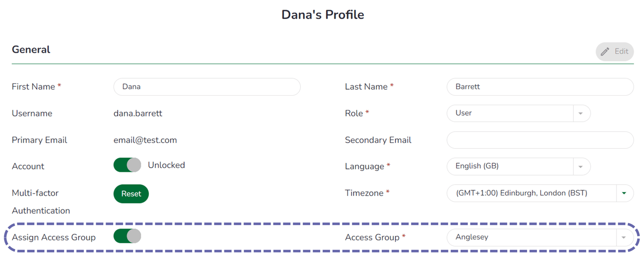Click the 'Anglesey' access group value
This screenshot has width=644, height=262.
click(471, 237)
